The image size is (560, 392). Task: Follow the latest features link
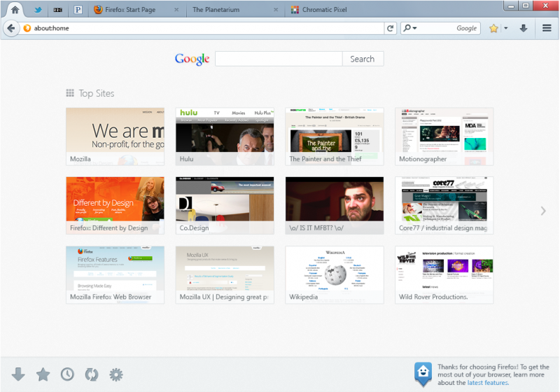[487, 383]
